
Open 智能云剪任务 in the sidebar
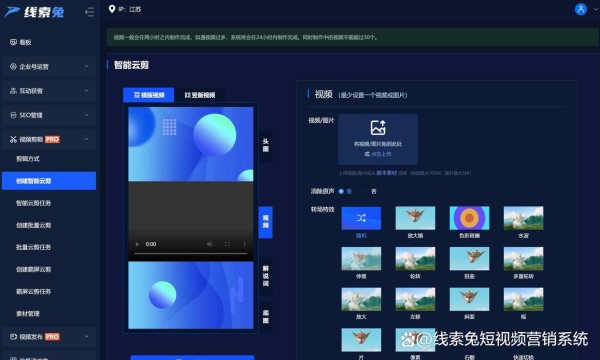[x=33, y=203]
